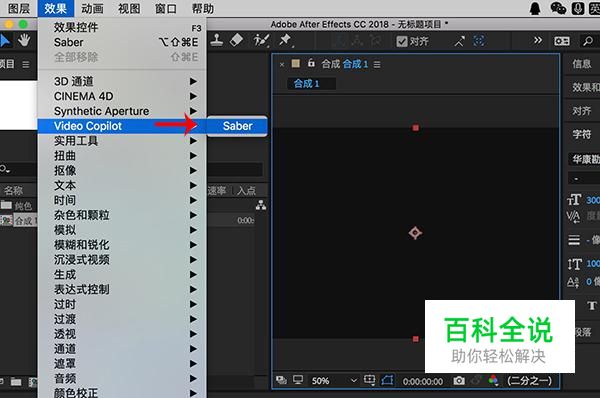The image size is (600, 398).
Task: Select the Puppet Pin tool
Action: (285, 40)
